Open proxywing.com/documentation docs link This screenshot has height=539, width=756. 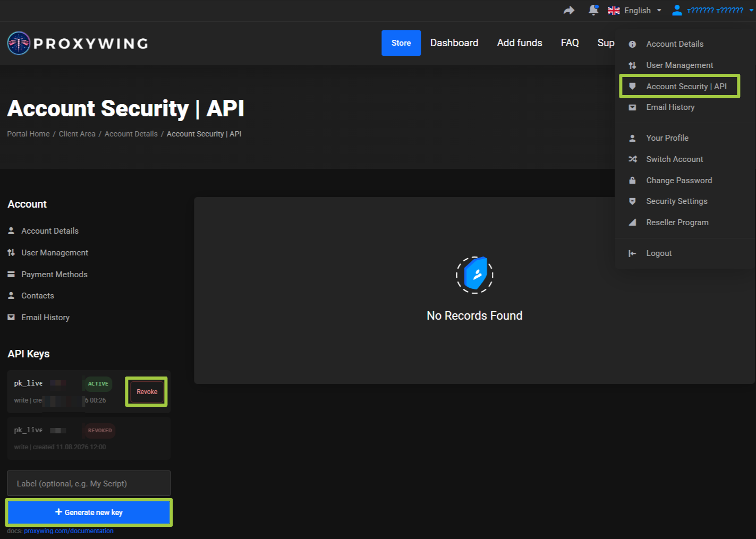pos(69,531)
